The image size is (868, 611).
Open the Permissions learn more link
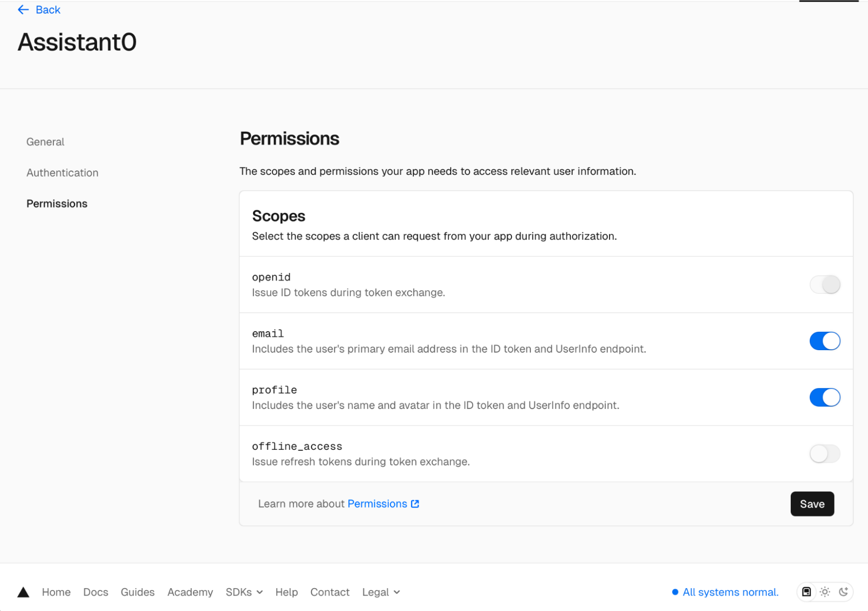point(377,504)
